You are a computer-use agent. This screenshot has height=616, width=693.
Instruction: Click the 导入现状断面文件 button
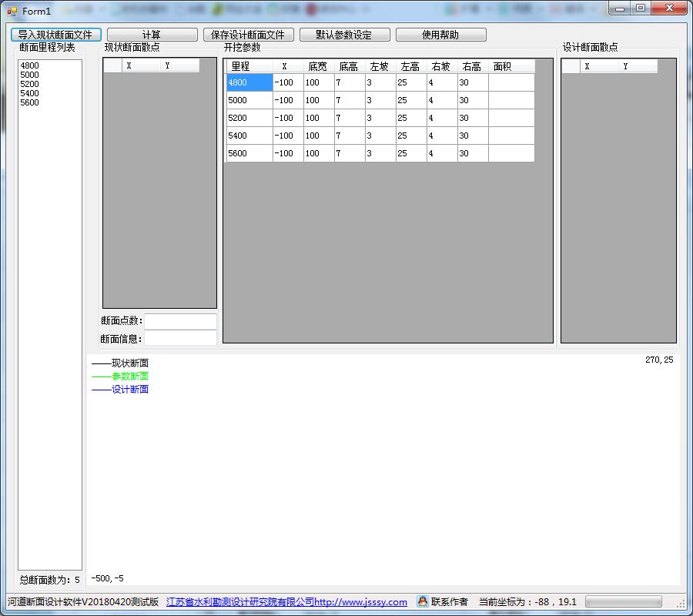click(56, 35)
